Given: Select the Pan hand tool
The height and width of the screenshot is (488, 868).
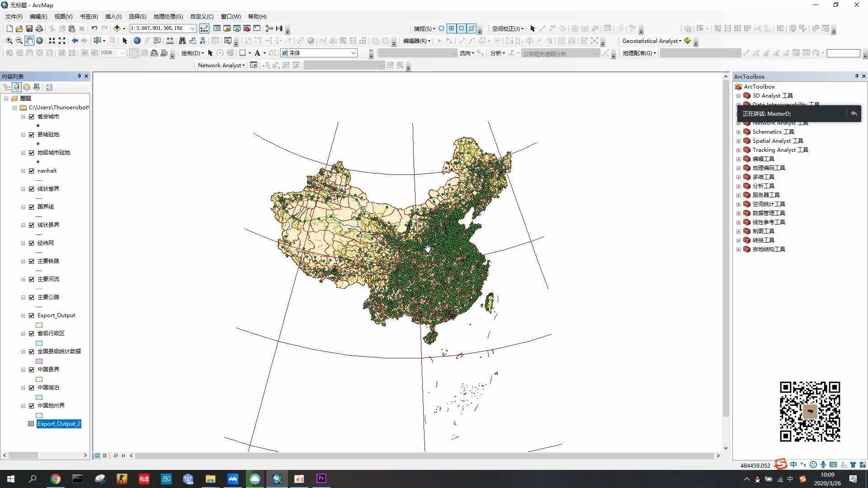Looking at the screenshot, I should (29, 41).
